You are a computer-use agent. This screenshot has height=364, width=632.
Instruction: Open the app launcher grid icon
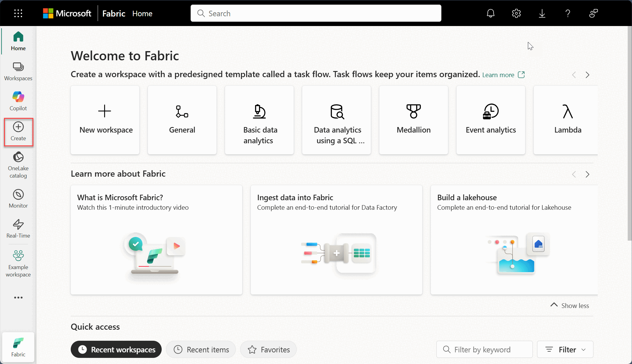pos(18,13)
